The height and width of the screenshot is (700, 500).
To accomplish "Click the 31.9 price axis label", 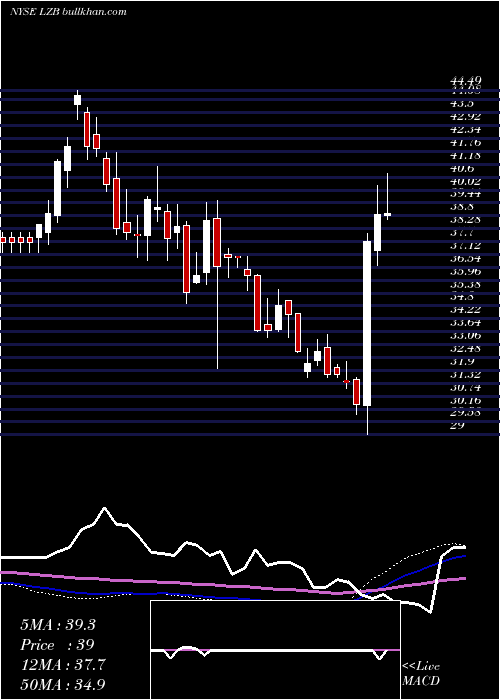I will pyautogui.click(x=462, y=362).
